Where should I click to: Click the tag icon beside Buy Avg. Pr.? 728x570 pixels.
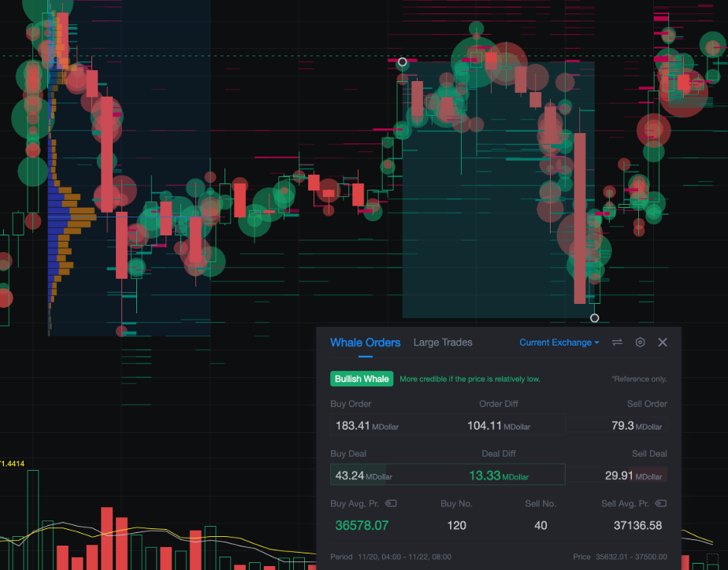tap(391, 504)
